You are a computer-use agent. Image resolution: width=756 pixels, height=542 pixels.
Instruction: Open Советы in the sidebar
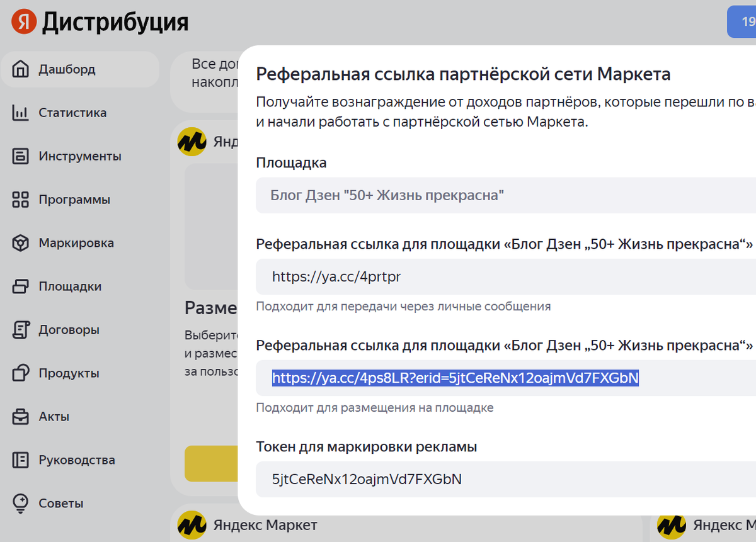(61, 504)
